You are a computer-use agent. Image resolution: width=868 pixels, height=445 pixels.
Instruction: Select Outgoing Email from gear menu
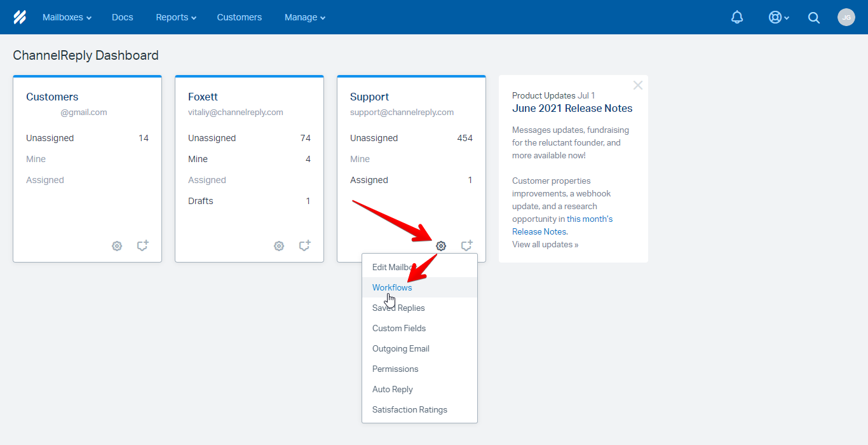coord(419,348)
